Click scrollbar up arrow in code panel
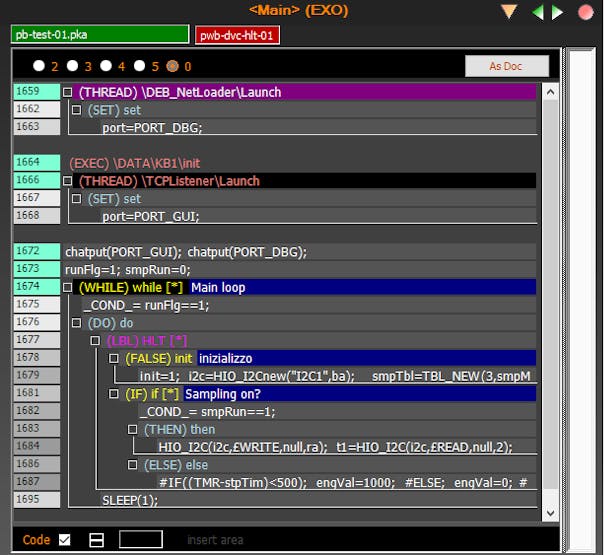Image resolution: width=607 pixels, height=555 pixels. 550,92
